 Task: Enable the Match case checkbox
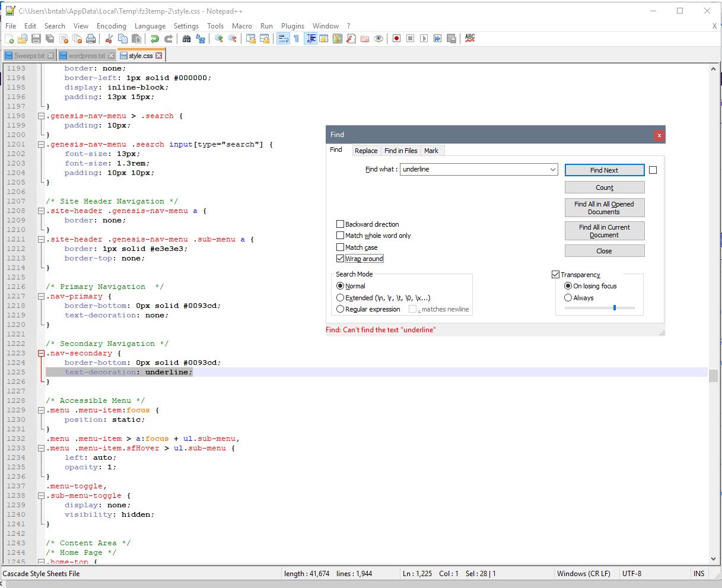pos(341,247)
